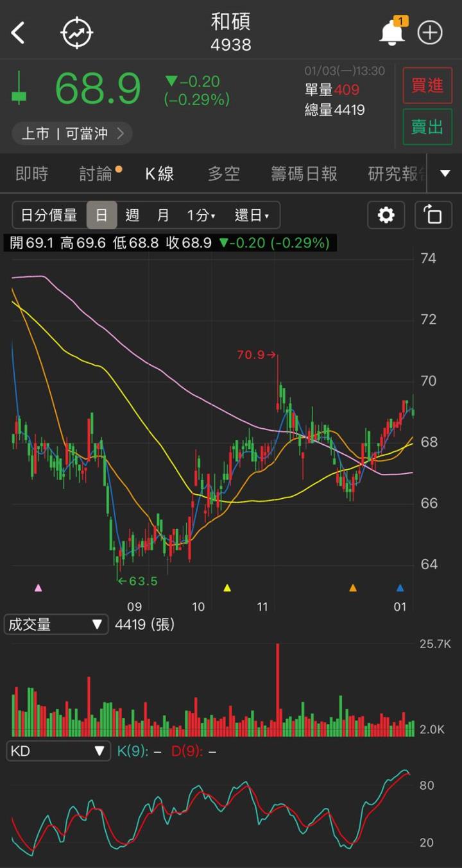
Task: Select monthly 月 K-line period
Action: point(163,215)
